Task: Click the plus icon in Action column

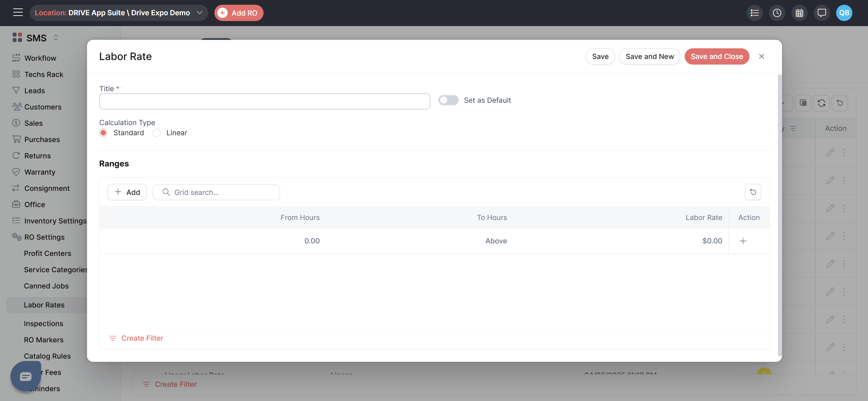Action: tap(743, 241)
